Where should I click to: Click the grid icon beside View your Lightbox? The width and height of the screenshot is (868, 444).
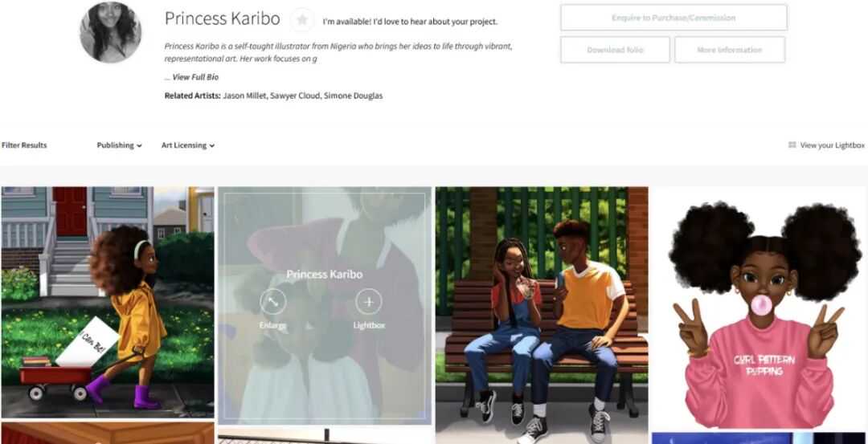pyautogui.click(x=792, y=145)
